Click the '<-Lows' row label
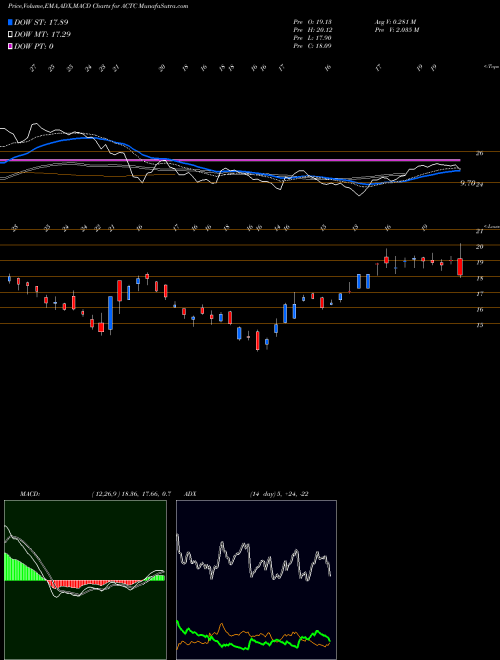Image resolution: width=500 pixels, height=660 pixels. [x=491, y=226]
